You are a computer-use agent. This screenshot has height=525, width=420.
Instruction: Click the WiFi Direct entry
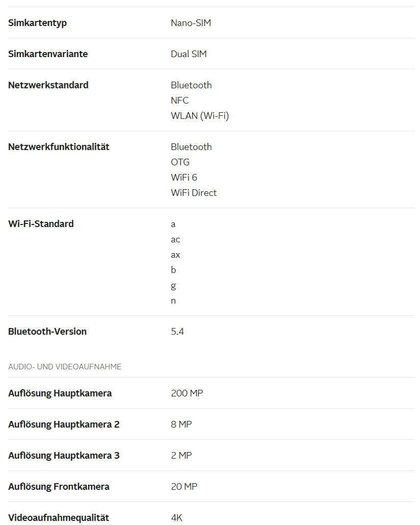(194, 193)
